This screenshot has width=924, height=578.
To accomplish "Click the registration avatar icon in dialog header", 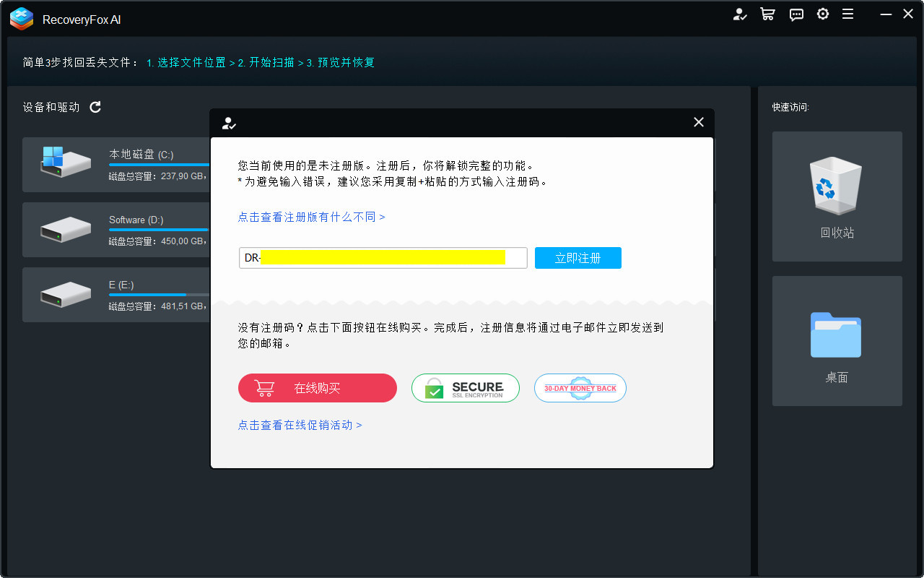I will 229,123.
